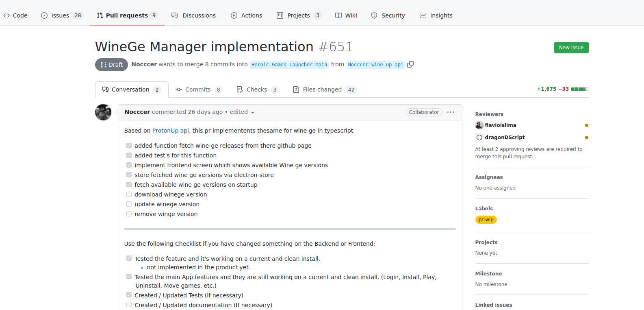Toggle 'store fetched wine ge versions' checkbox
Viewport: 644px width, 310px height.
(129, 175)
